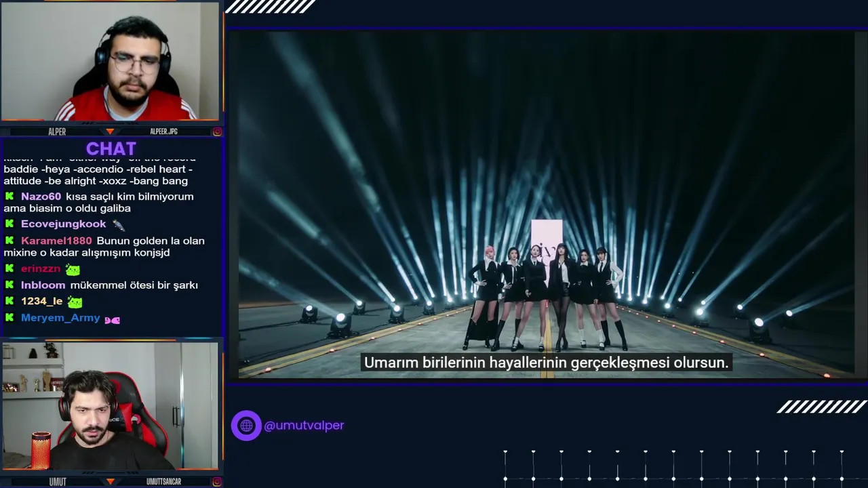Click the Kick badge next to Ecovejungkook

tap(9, 224)
